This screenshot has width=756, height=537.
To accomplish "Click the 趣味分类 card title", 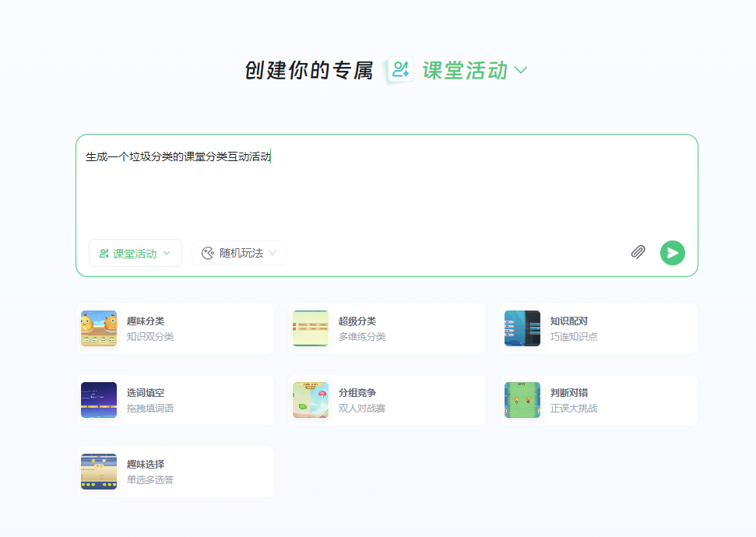I will point(146,321).
